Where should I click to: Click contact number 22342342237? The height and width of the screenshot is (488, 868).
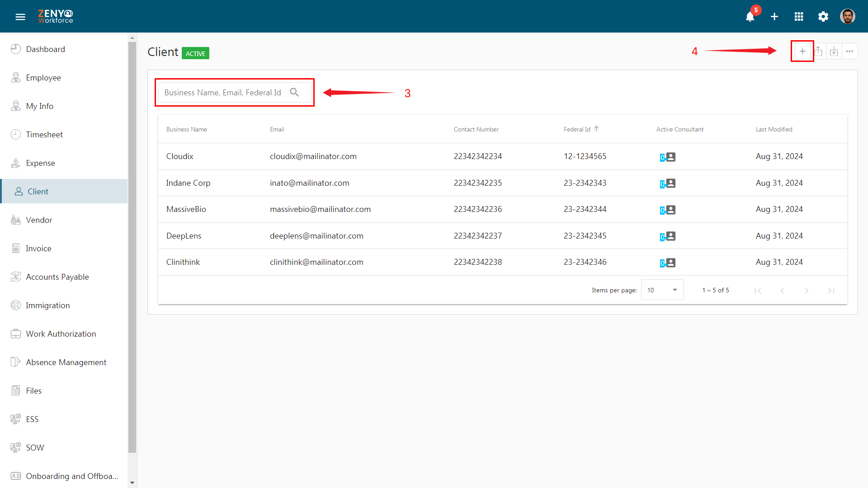[477, 236]
